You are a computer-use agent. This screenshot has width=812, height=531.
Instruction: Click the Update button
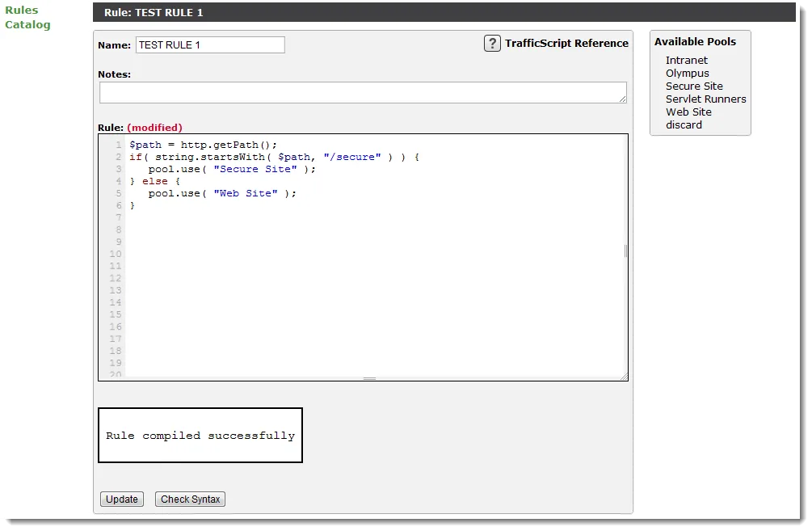(x=122, y=499)
